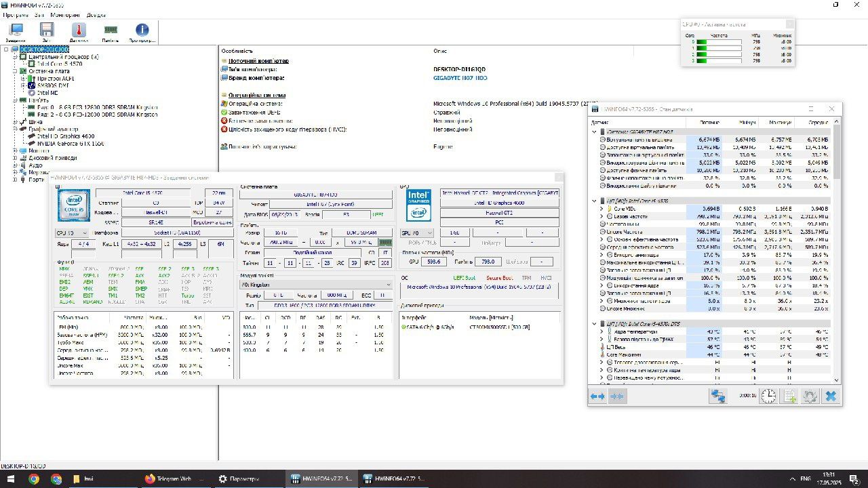This screenshot has width=868, height=488.
Task: Select Intel Core i5-4570 in the tree
Action: (x=60, y=64)
